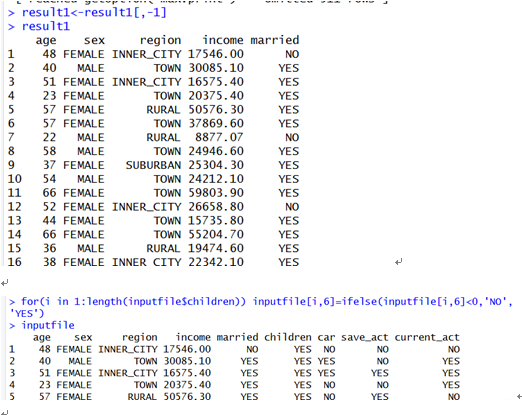The image size is (522, 415).
Task: Click the 'income' header in the result1 table
Action: coord(223,40)
